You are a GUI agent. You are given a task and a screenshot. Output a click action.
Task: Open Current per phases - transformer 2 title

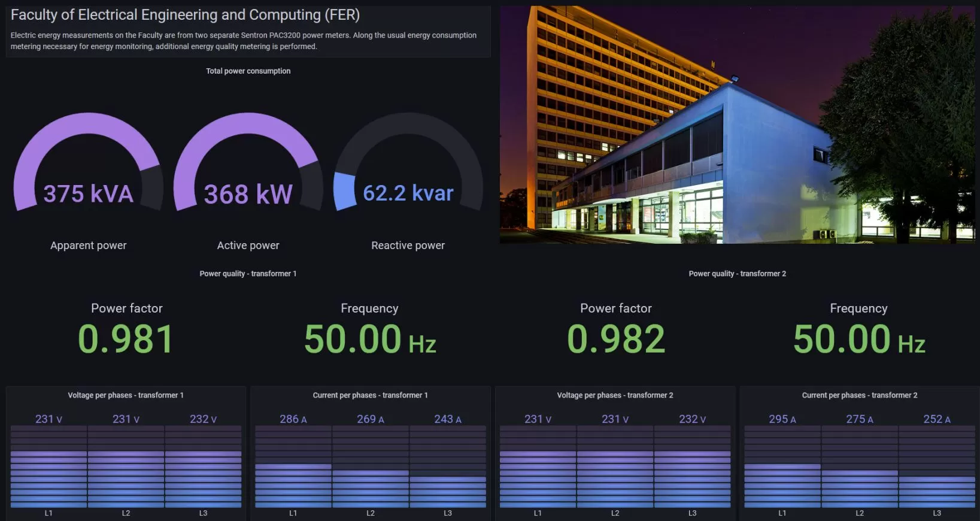click(860, 395)
